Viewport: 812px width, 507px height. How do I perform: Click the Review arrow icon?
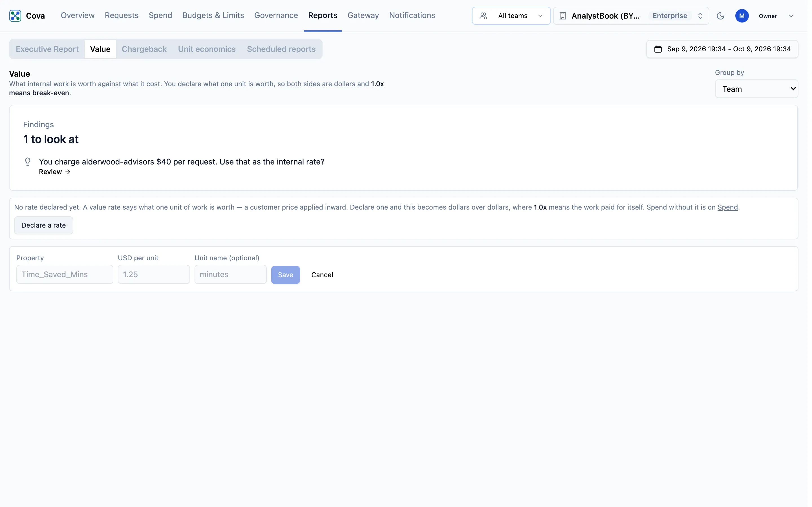coord(68,172)
